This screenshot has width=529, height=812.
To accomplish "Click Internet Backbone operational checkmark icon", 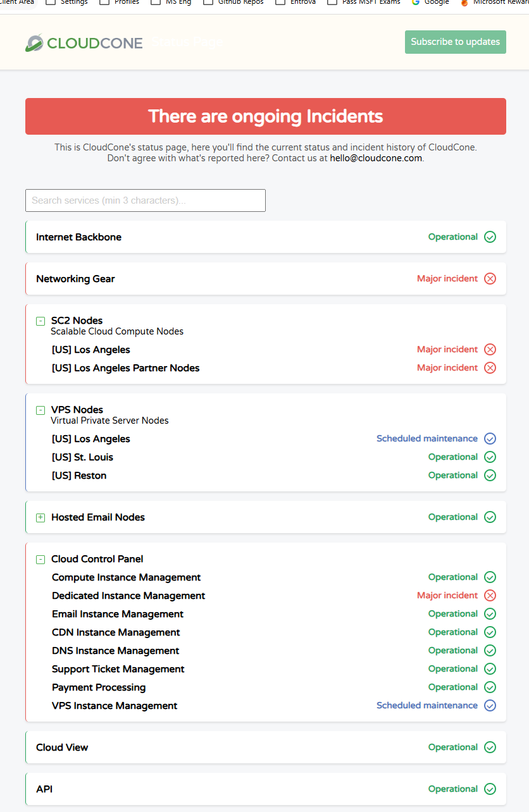I will point(490,237).
